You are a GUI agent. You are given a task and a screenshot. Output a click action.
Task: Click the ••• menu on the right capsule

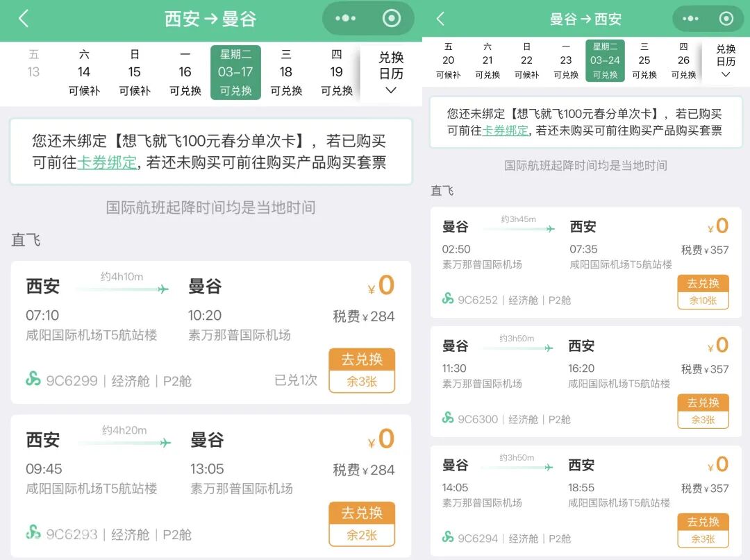coord(691,19)
